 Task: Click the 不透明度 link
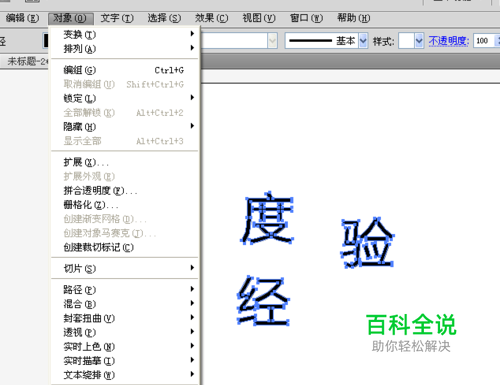pos(449,41)
